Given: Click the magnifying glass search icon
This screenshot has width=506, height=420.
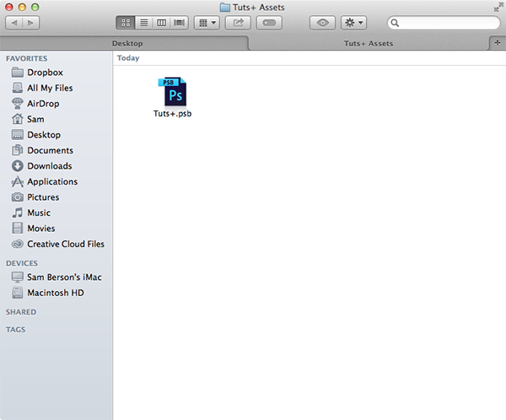Looking at the screenshot, I should [x=395, y=23].
